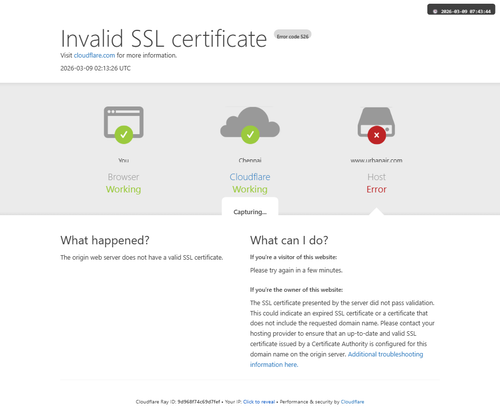Click the green Working status under Browser
The width and height of the screenshot is (500, 418).
(124, 189)
